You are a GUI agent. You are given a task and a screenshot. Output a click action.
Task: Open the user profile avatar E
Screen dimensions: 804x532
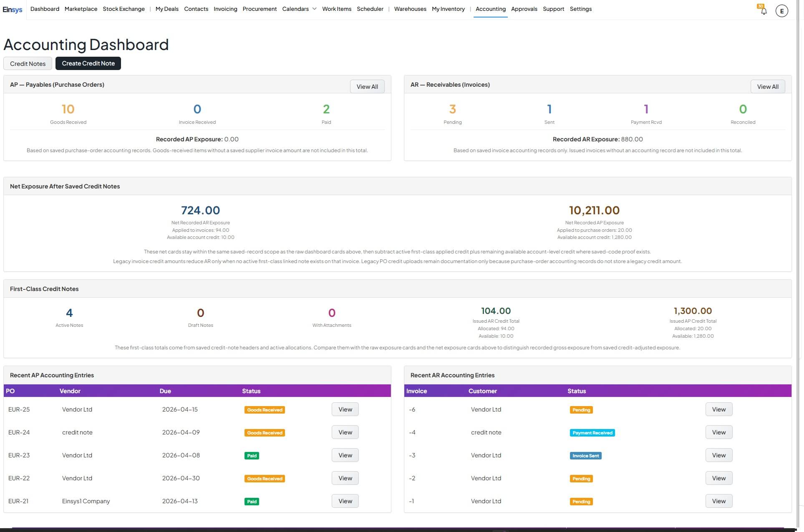(x=781, y=11)
